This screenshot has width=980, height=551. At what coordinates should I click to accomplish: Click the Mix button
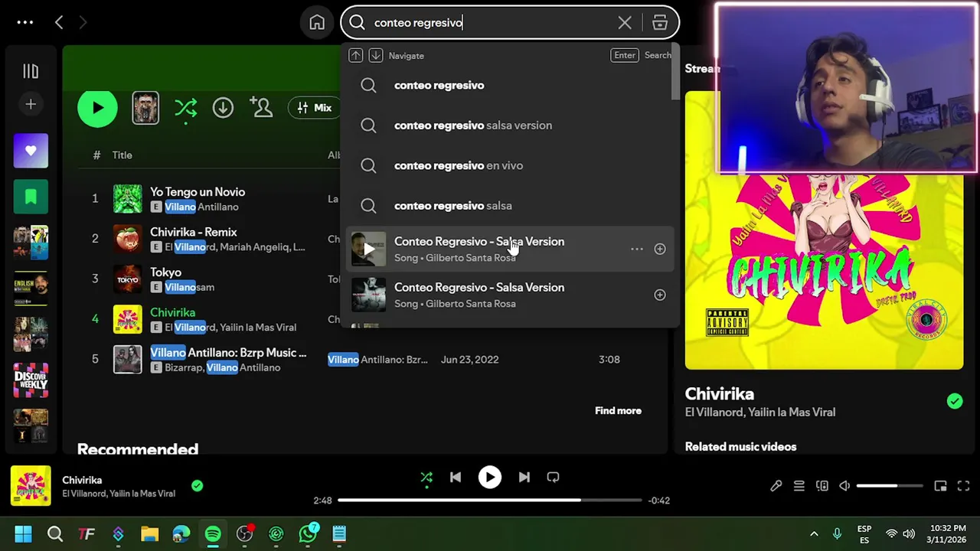click(x=315, y=108)
